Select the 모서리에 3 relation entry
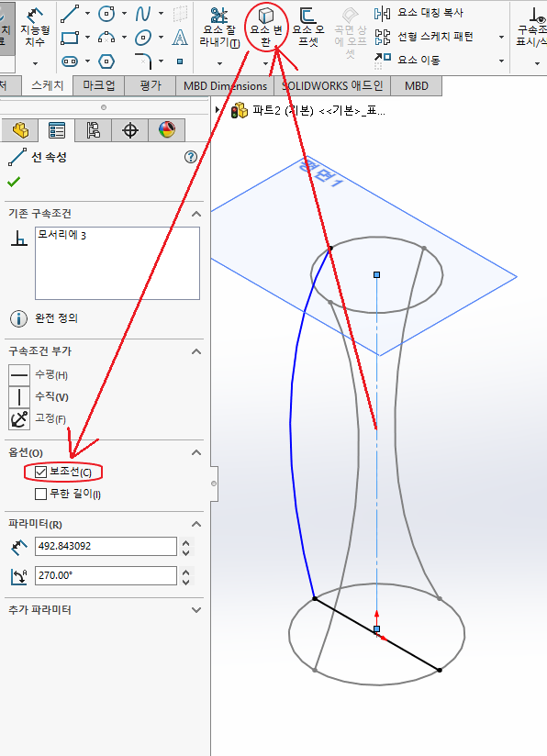Image resolution: width=547 pixels, height=756 pixels. pos(62,235)
